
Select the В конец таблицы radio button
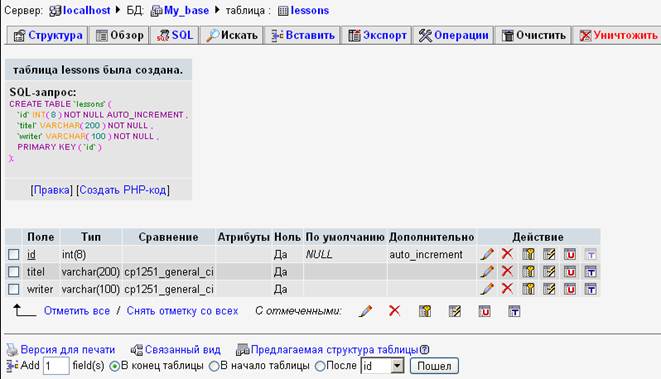point(114,366)
